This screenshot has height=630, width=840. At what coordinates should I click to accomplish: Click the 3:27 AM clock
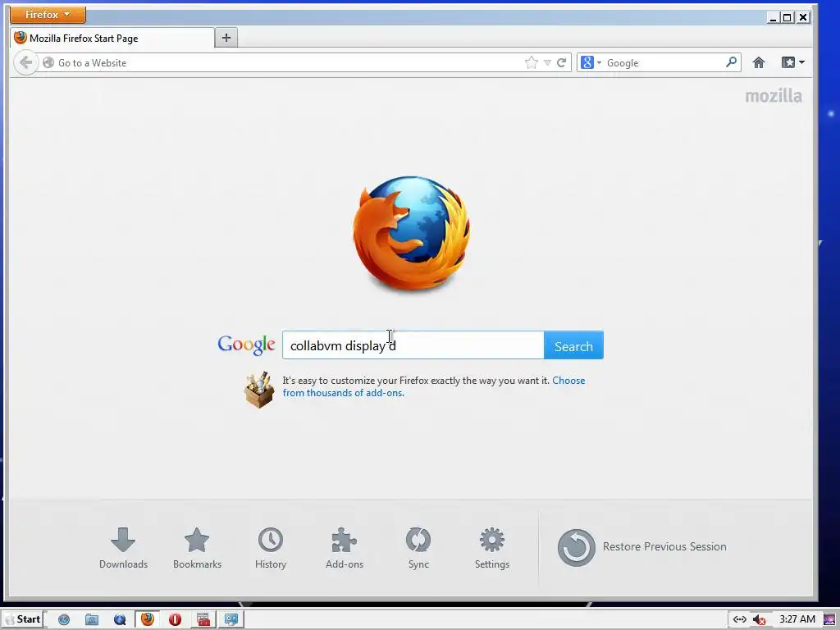(x=797, y=619)
